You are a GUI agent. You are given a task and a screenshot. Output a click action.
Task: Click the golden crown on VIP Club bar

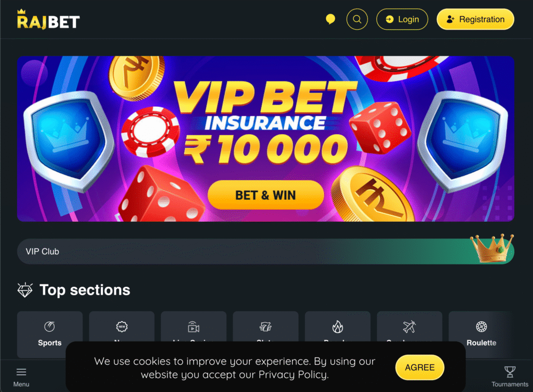click(x=491, y=248)
